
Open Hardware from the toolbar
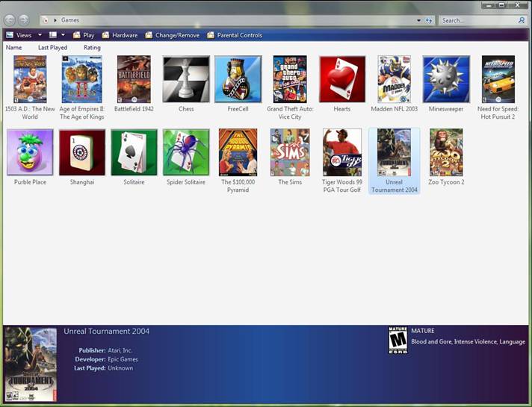coord(120,35)
